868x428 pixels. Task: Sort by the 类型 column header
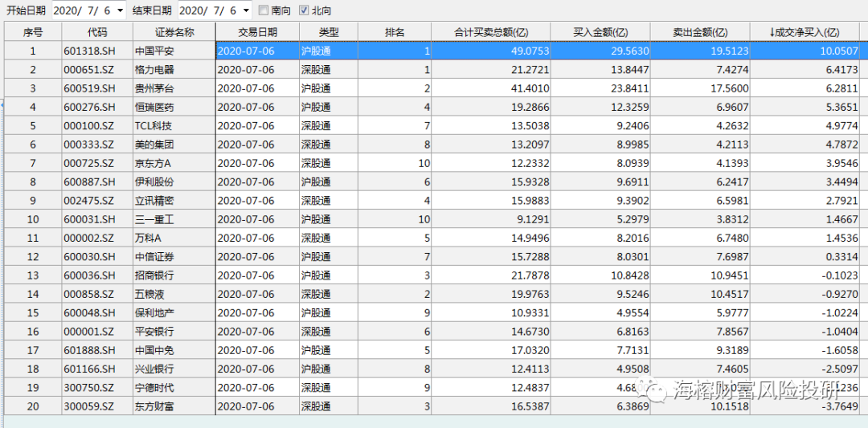(x=329, y=32)
